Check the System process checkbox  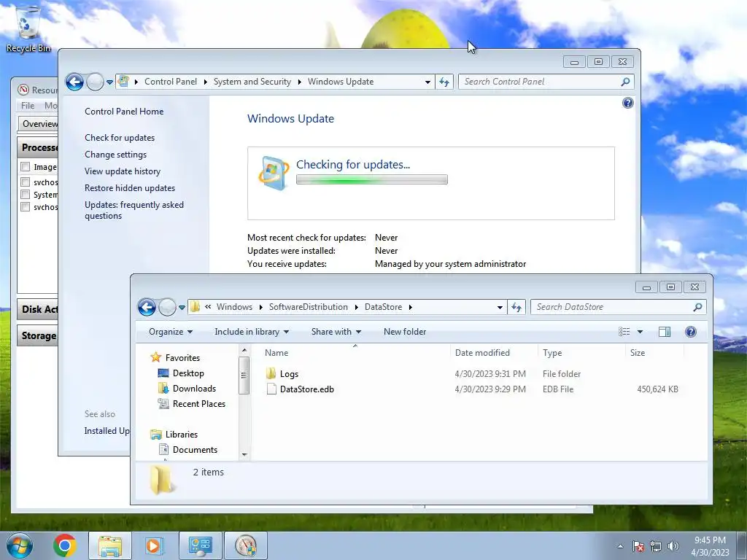tap(26, 194)
